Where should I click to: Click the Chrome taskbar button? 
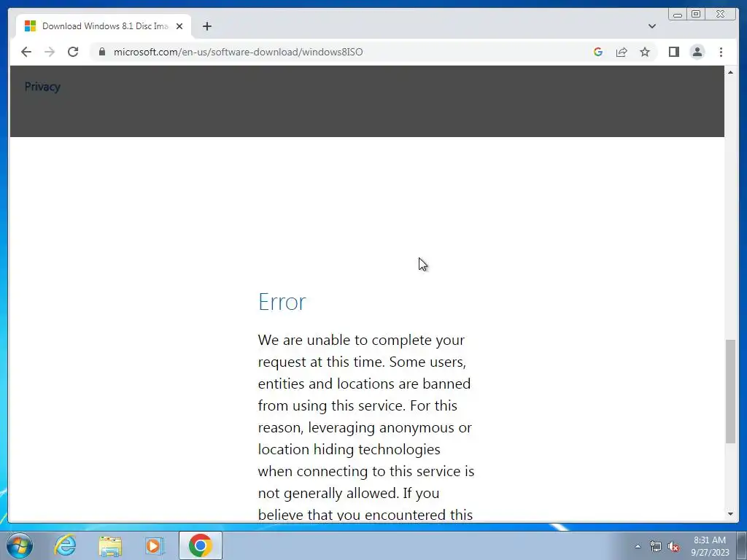tap(201, 545)
